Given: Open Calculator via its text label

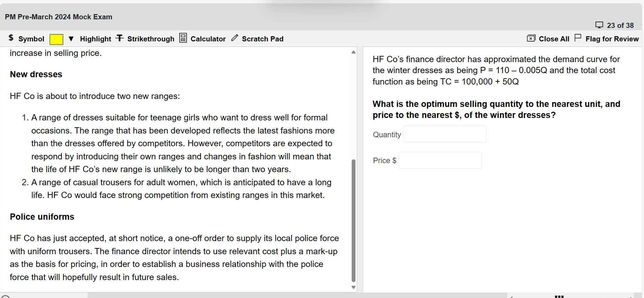Looking at the screenshot, I should (x=208, y=39).
